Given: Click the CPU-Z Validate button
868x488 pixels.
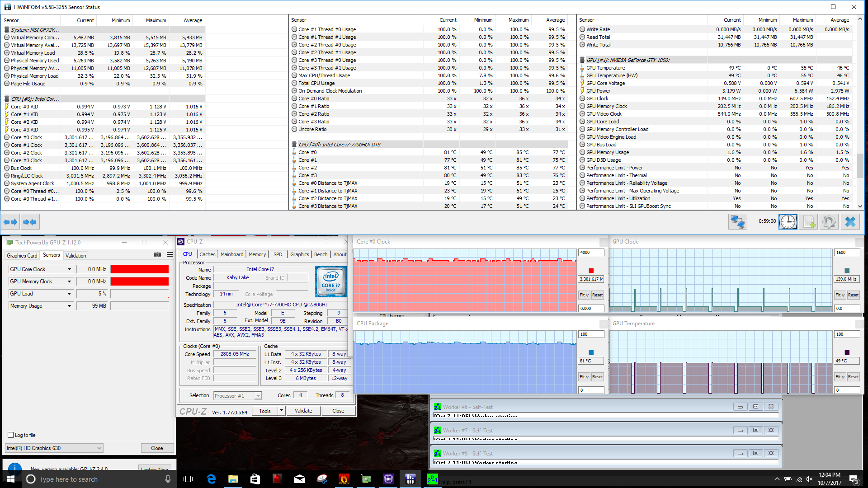Looking at the screenshot, I should point(303,411).
